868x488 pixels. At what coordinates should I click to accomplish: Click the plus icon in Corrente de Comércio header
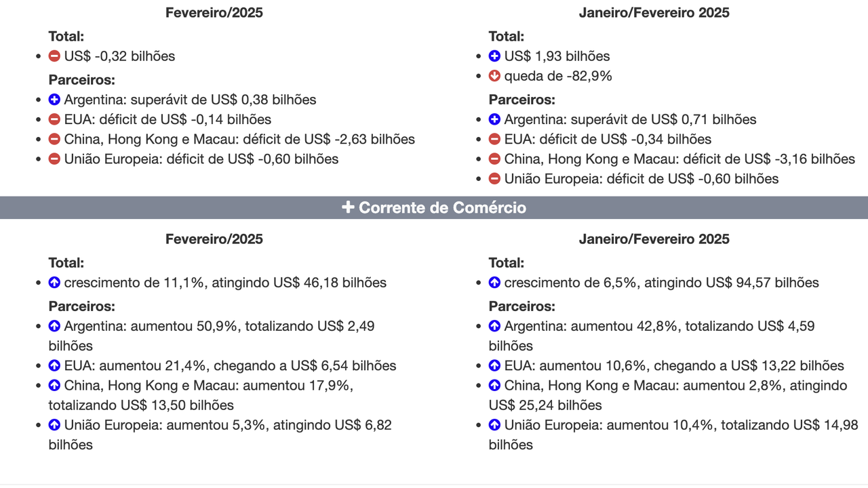(x=348, y=207)
